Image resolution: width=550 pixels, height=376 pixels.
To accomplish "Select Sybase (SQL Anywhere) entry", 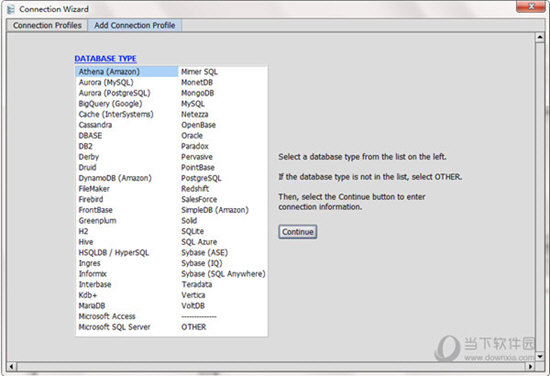I will click(223, 274).
